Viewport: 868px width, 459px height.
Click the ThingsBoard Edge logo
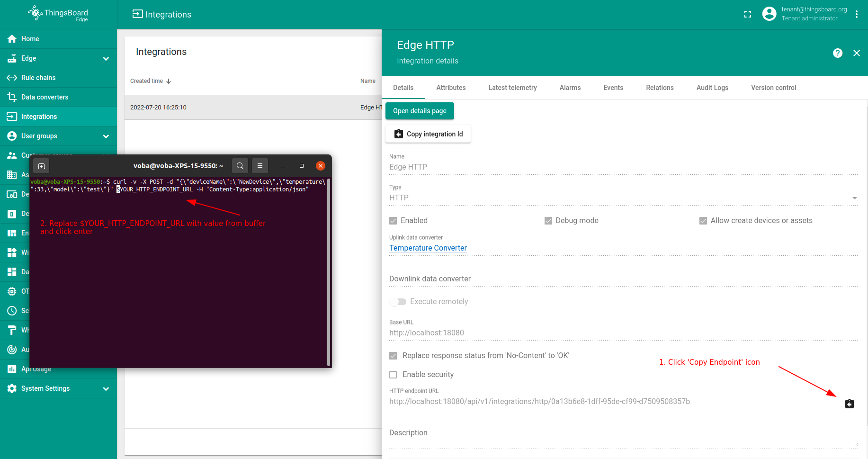[58, 14]
